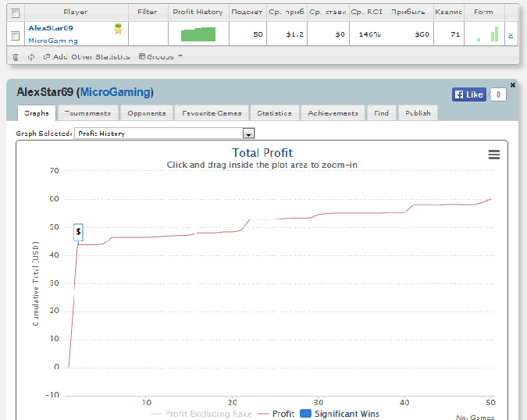
Task: Sort by the Player column header
Action: coord(76,12)
